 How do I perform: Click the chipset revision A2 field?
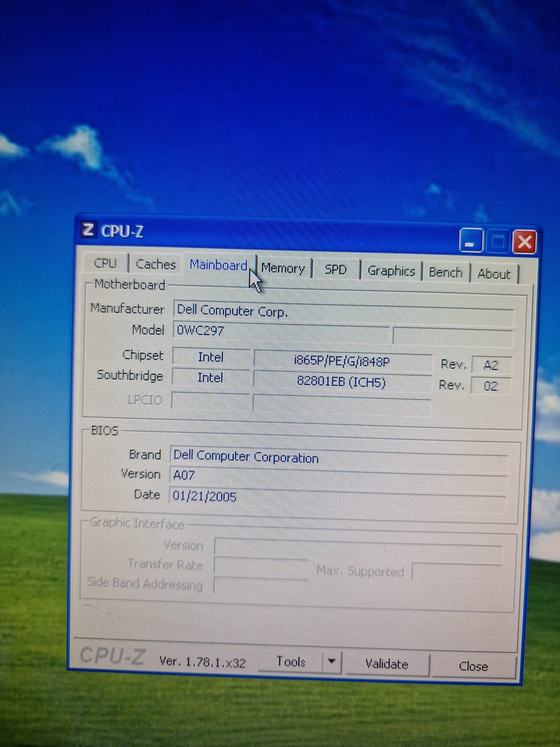click(491, 365)
